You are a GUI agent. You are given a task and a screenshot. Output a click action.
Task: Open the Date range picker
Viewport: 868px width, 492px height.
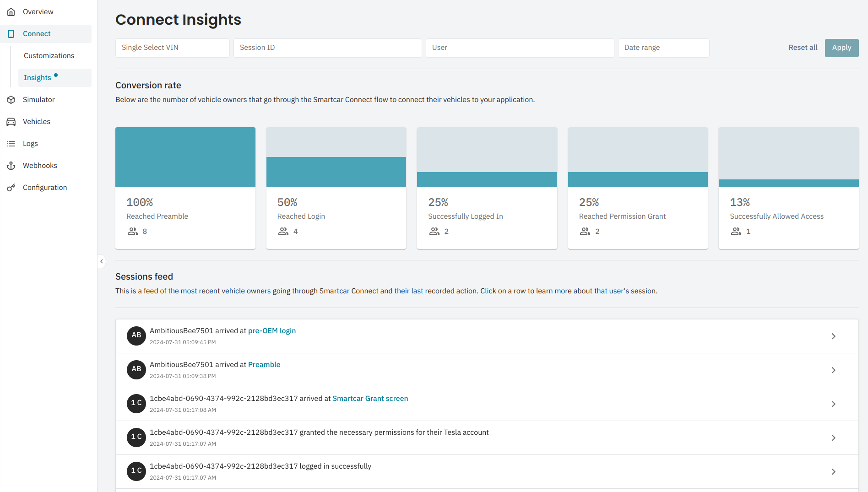coord(664,48)
